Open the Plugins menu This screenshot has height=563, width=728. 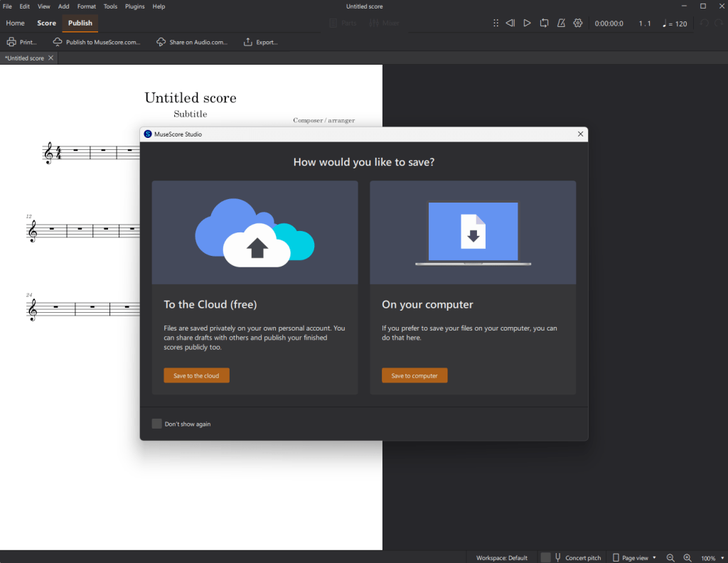point(134,6)
